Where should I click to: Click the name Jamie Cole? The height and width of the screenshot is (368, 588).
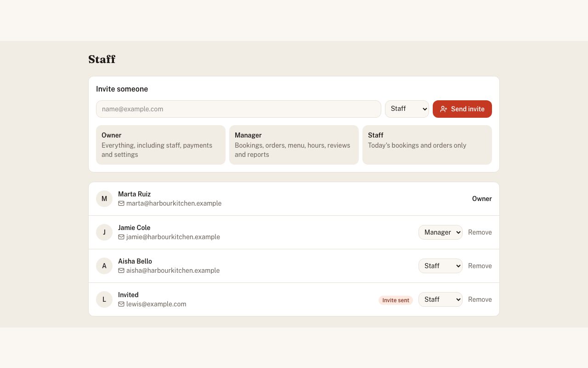[x=134, y=228]
